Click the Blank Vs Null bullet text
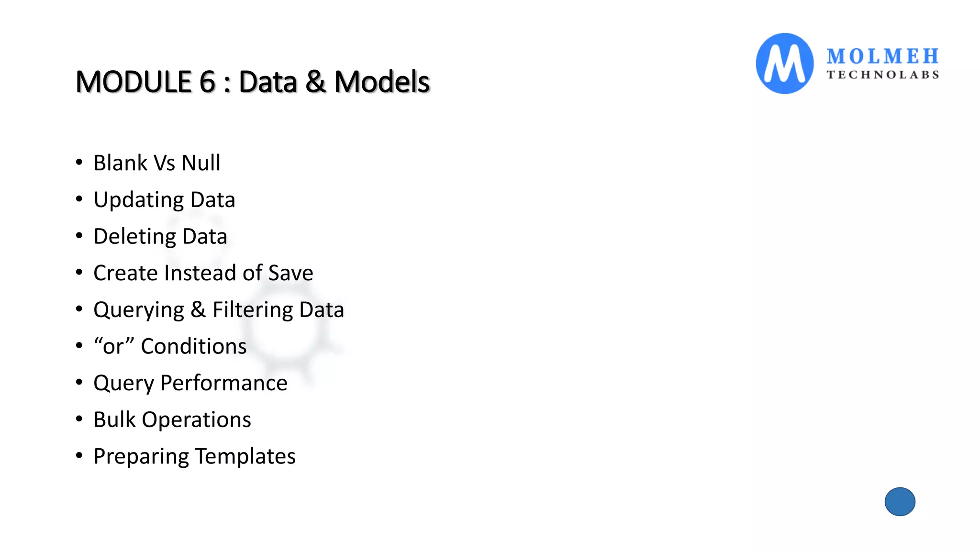The width and height of the screenshot is (980, 551). point(157,163)
